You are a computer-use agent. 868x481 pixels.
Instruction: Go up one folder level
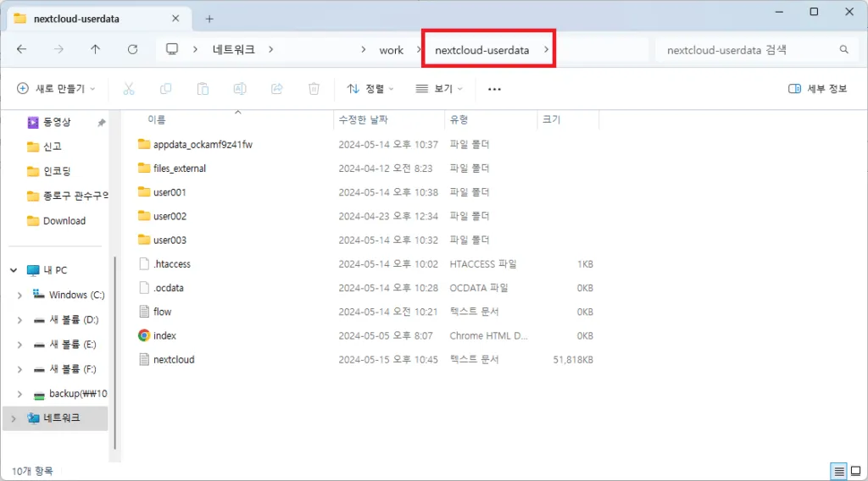(95, 50)
